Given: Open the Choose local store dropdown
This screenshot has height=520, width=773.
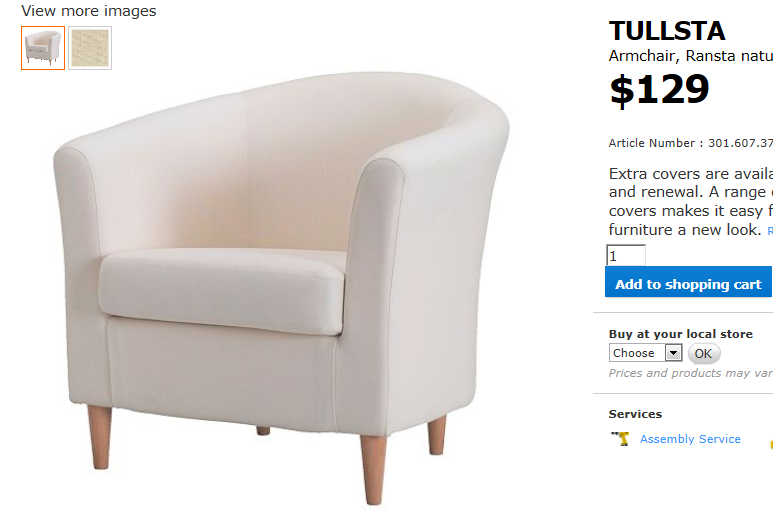Looking at the screenshot, I should point(645,353).
